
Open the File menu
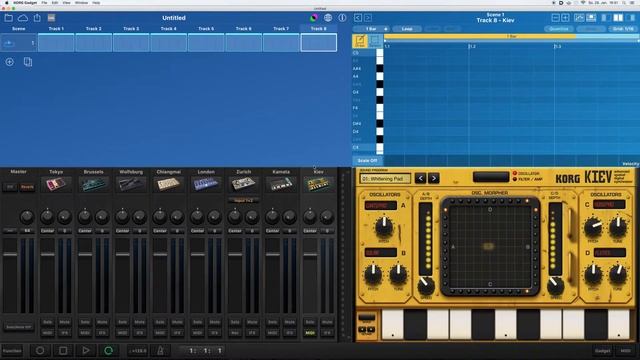point(44,3)
